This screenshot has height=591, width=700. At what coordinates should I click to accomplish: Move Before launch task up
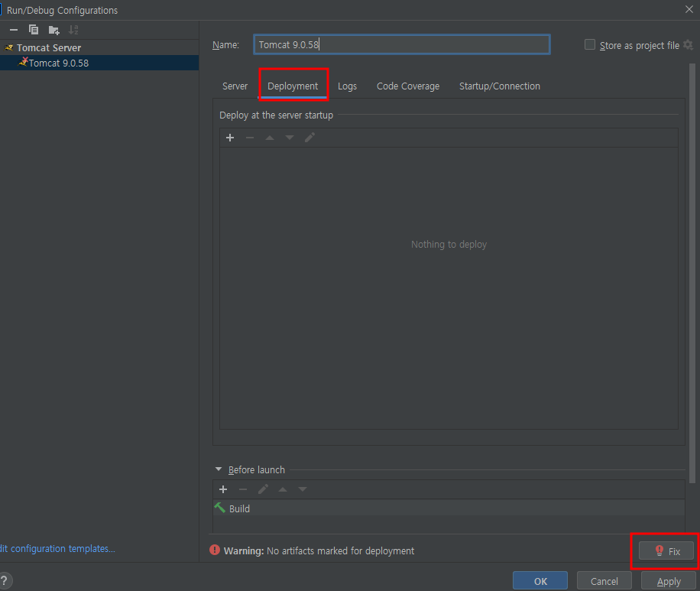pos(283,489)
